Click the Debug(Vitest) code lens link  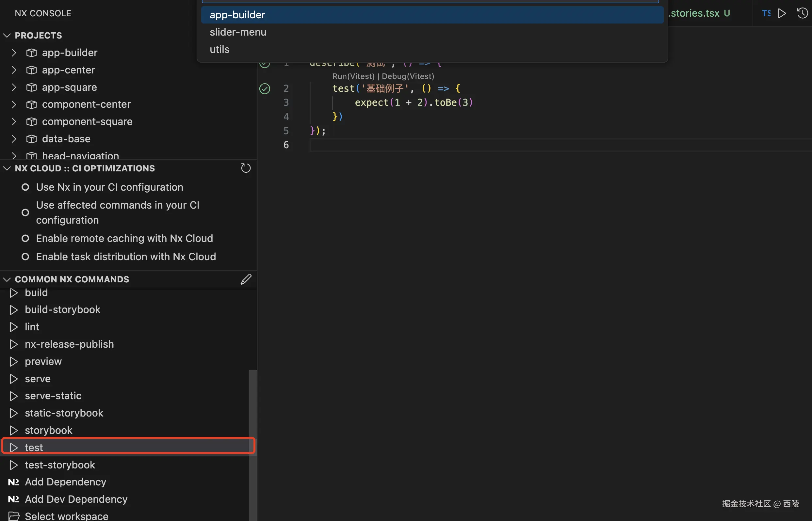[x=408, y=76]
